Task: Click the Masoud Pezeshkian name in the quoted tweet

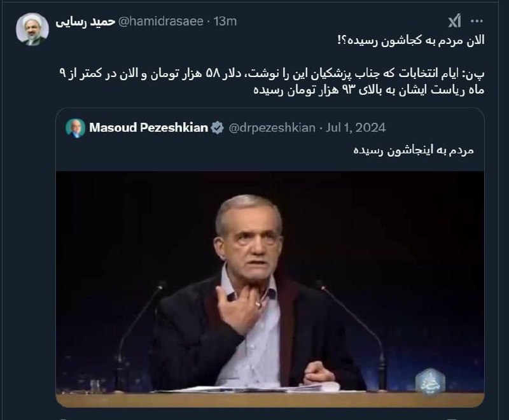Action: coord(148,128)
